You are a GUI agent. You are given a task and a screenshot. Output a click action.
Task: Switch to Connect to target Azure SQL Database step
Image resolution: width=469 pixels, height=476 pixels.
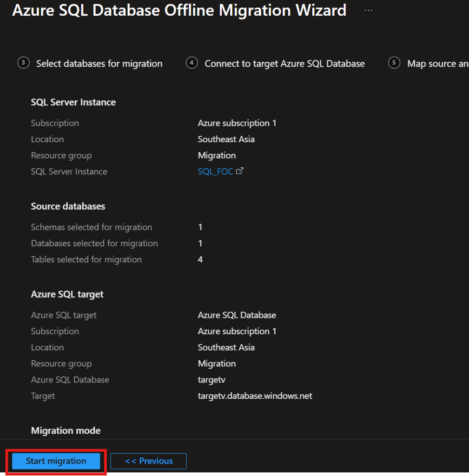[x=284, y=64]
